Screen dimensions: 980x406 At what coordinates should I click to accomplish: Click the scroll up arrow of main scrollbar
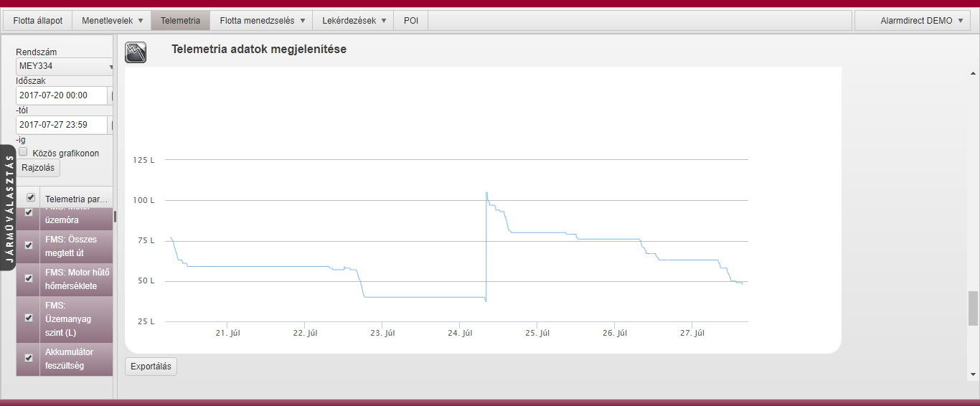(x=973, y=74)
